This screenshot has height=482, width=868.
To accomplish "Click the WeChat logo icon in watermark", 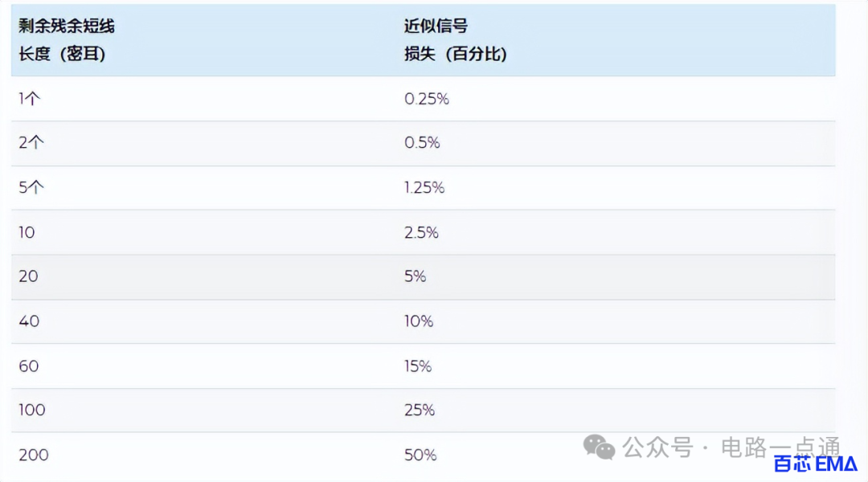I will (x=599, y=447).
